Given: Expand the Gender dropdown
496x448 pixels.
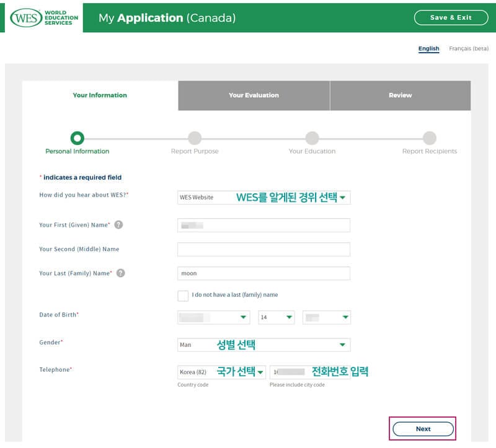Looking at the screenshot, I should point(263,345).
